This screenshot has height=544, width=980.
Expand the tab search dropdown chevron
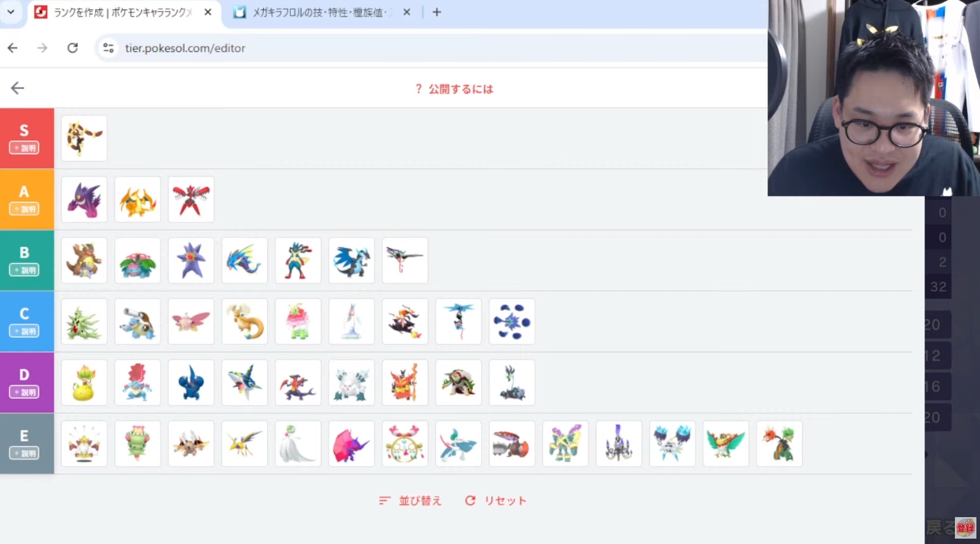(11, 12)
